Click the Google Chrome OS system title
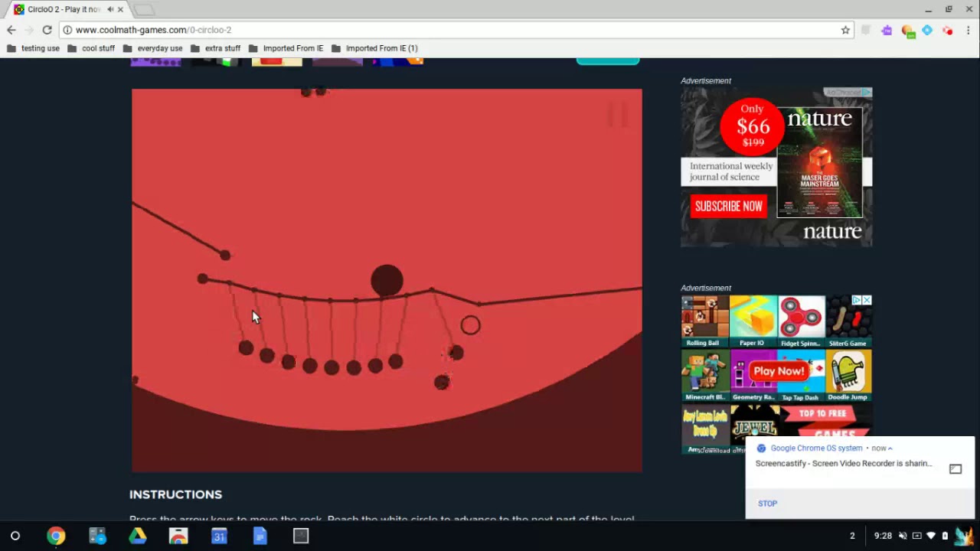Image resolution: width=980 pixels, height=551 pixels. (x=816, y=448)
